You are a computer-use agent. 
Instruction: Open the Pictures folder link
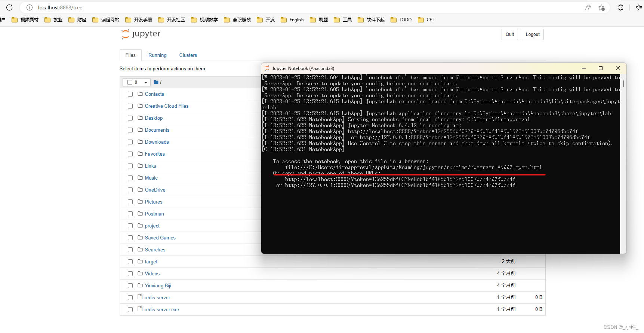(154, 202)
